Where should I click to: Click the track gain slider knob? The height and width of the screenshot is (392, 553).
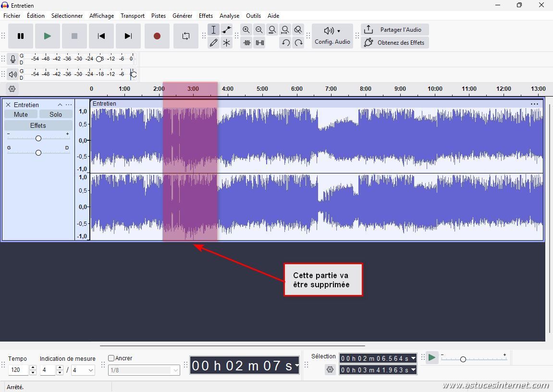(38, 138)
